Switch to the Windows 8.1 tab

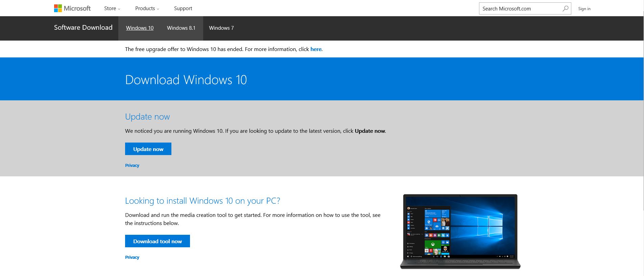coord(181,28)
